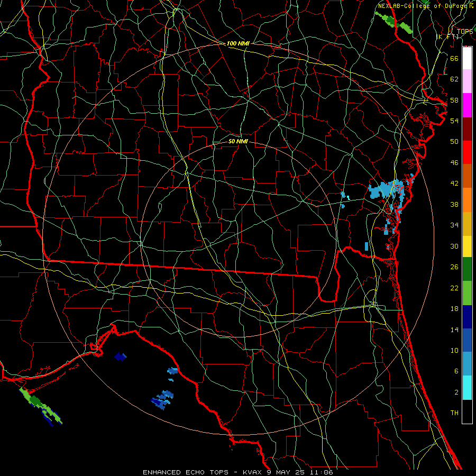Image resolution: width=476 pixels, height=476 pixels.
Task: Click the legend value '22'
Action: tap(454, 288)
